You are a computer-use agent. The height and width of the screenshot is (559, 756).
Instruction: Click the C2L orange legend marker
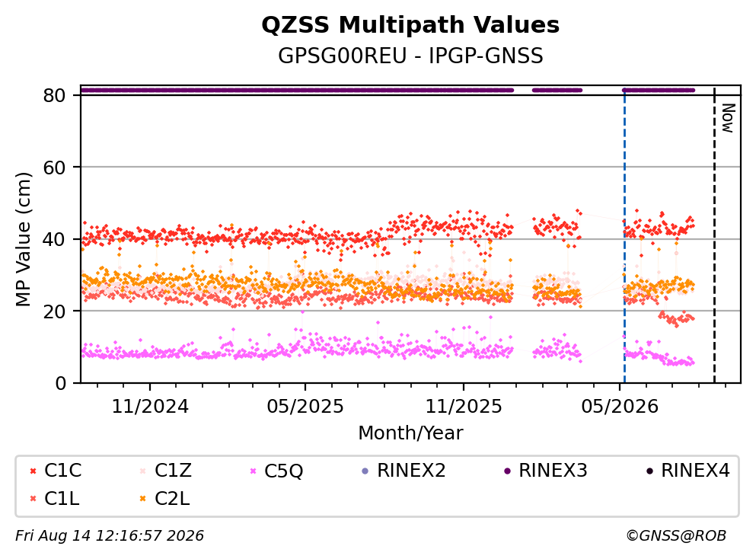coord(143,499)
